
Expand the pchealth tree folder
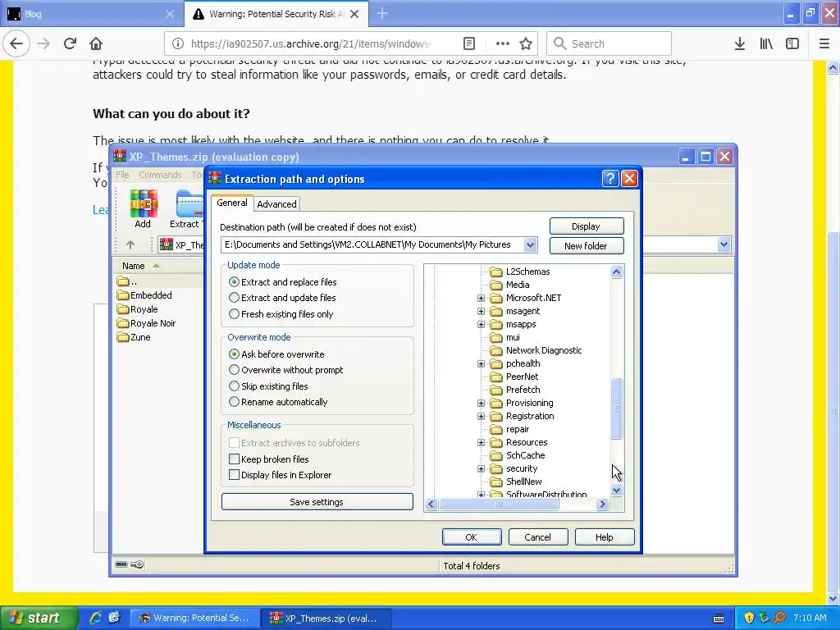(x=481, y=363)
